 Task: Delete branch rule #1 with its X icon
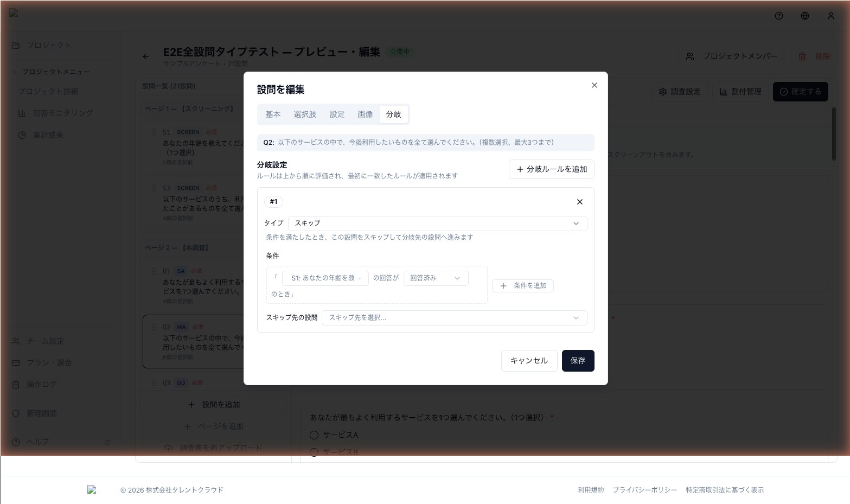pyautogui.click(x=579, y=202)
